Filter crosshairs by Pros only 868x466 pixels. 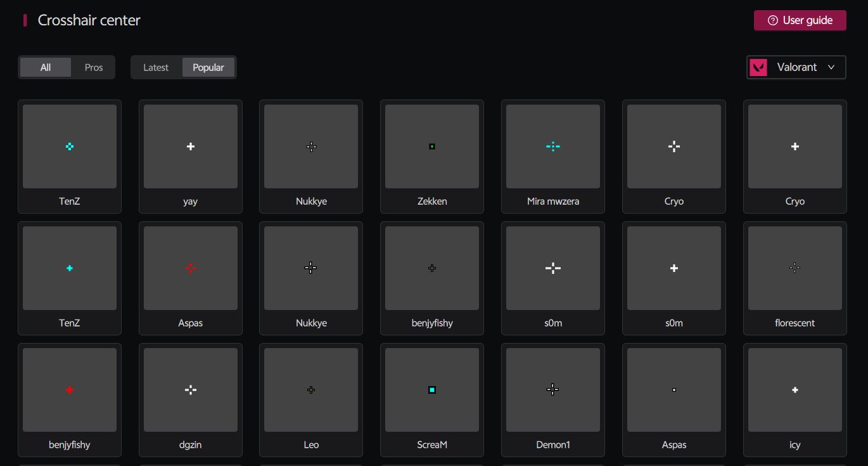point(94,67)
